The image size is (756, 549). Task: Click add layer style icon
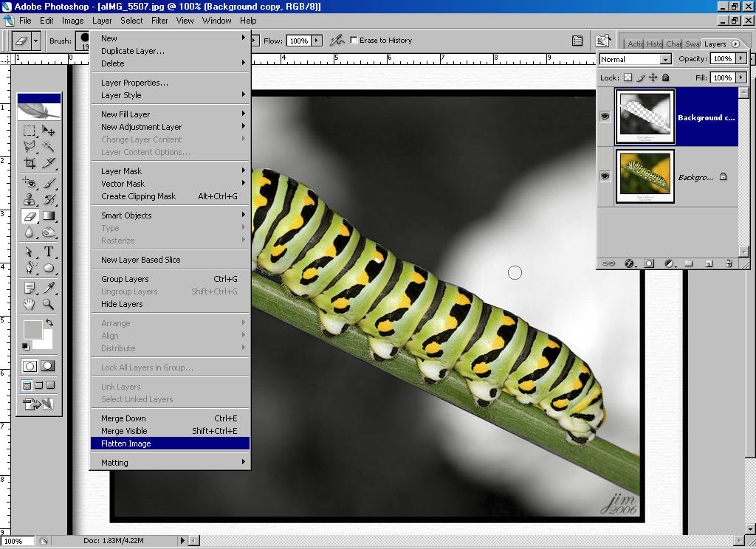coord(629,263)
